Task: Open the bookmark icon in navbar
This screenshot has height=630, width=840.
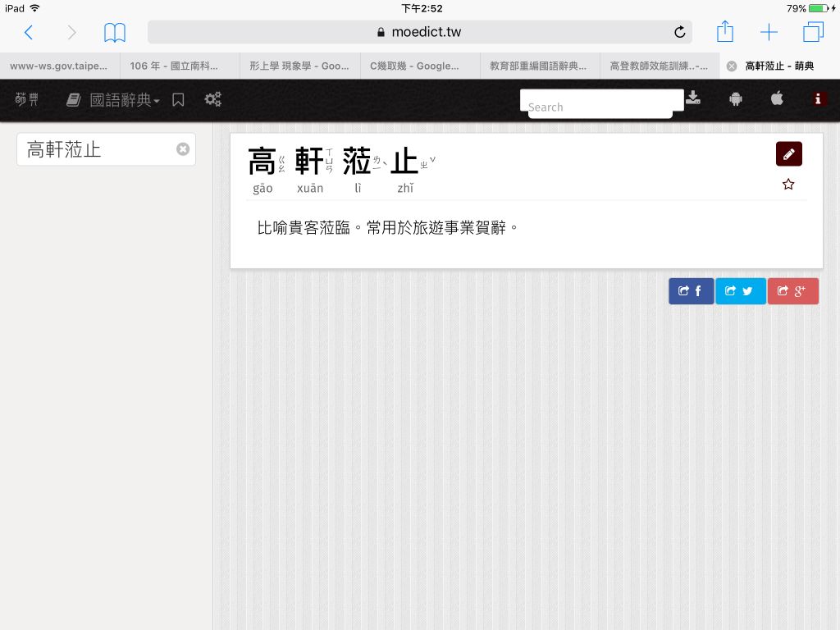Action: click(178, 100)
